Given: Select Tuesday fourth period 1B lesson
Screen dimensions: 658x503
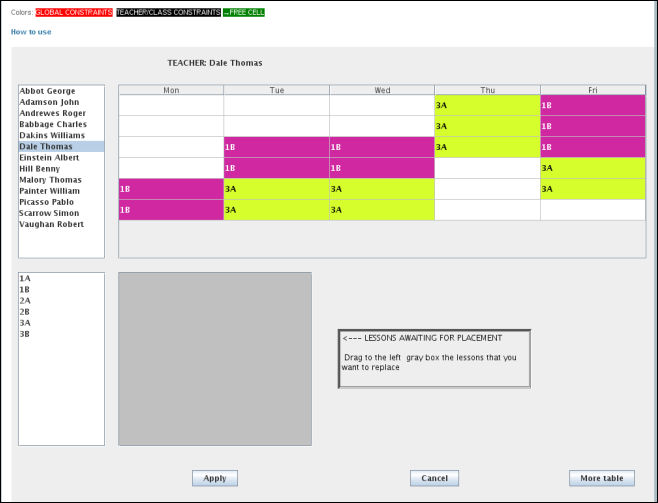Looking at the screenshot, I should [277, 168].
